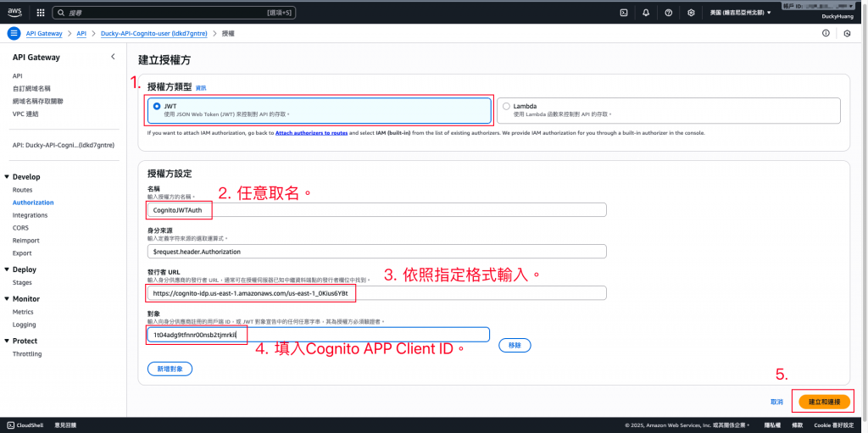Open Export in sidebar
This screenshot has width=868, height=433.
[x=21, y=253]
